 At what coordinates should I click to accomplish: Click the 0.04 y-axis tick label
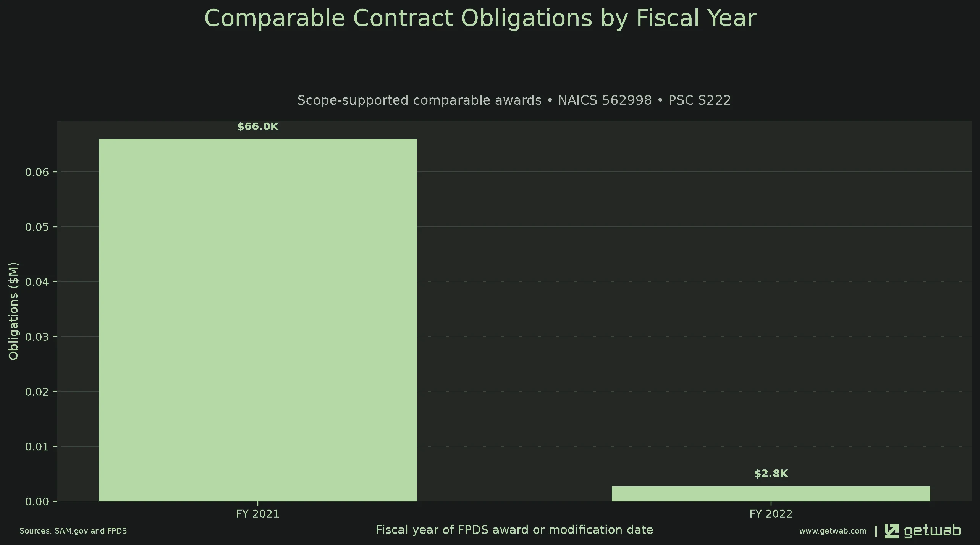tap(37, 282)
